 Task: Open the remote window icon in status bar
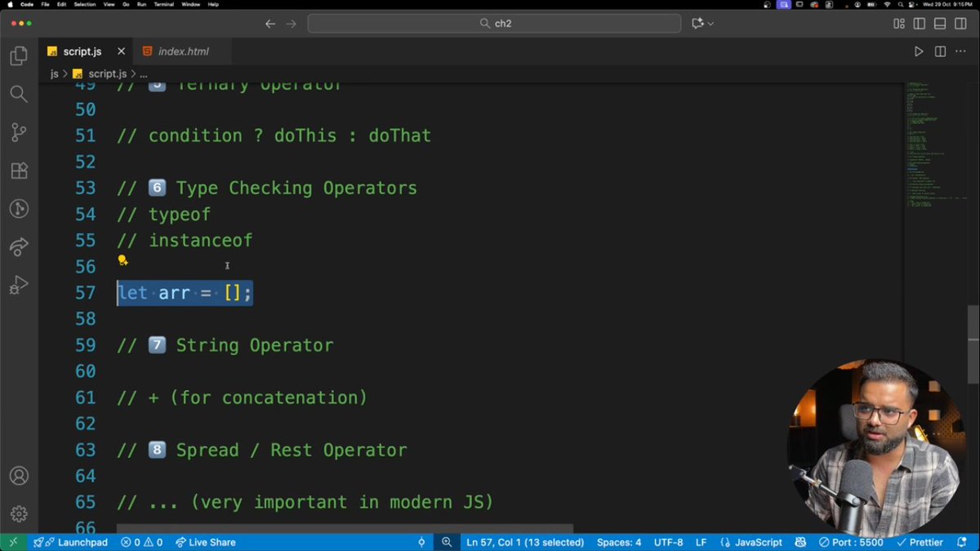[13, 542]
